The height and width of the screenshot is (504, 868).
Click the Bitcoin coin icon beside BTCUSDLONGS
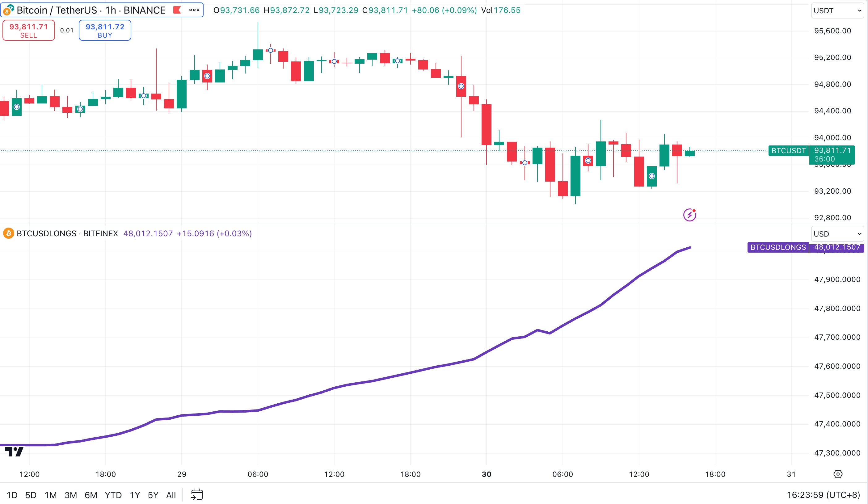click(x=8, y=233)
